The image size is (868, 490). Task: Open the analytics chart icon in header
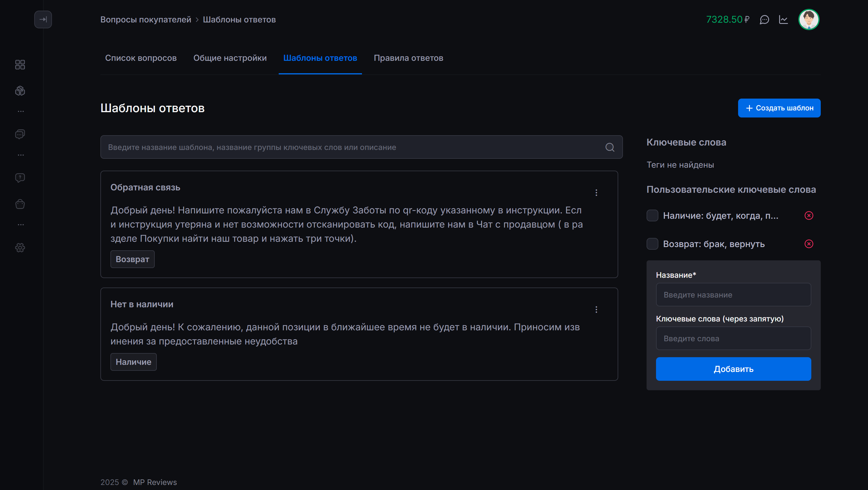tap(784, 19)
